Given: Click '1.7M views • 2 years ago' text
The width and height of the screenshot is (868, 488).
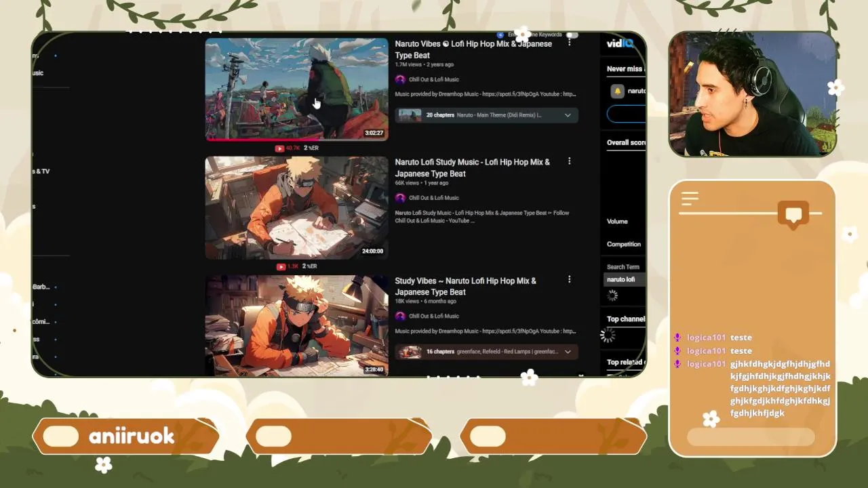Looking at the screenshot, I should point(425,64).
